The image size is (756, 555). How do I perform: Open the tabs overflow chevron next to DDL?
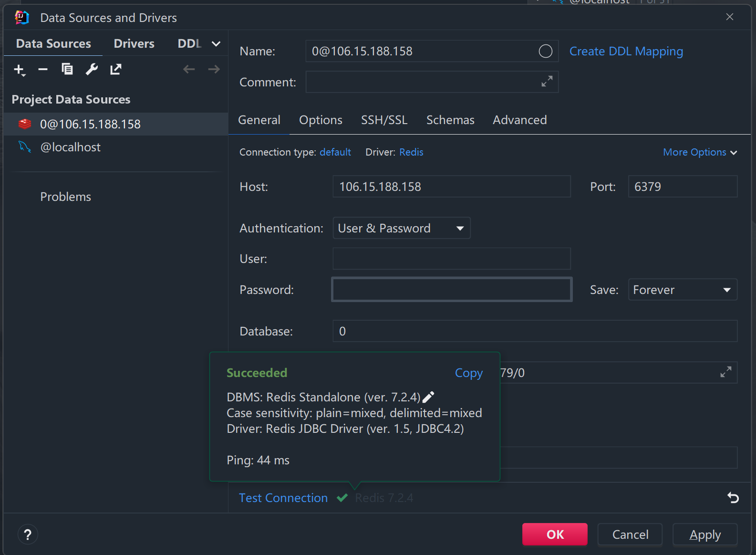click(216, 44)
